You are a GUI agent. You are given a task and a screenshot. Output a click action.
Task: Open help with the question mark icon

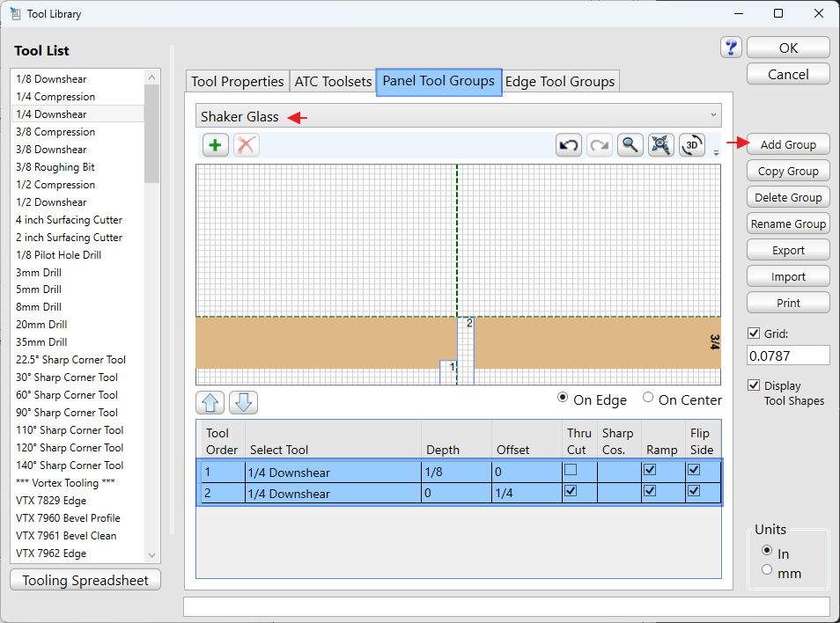point(731,48)
